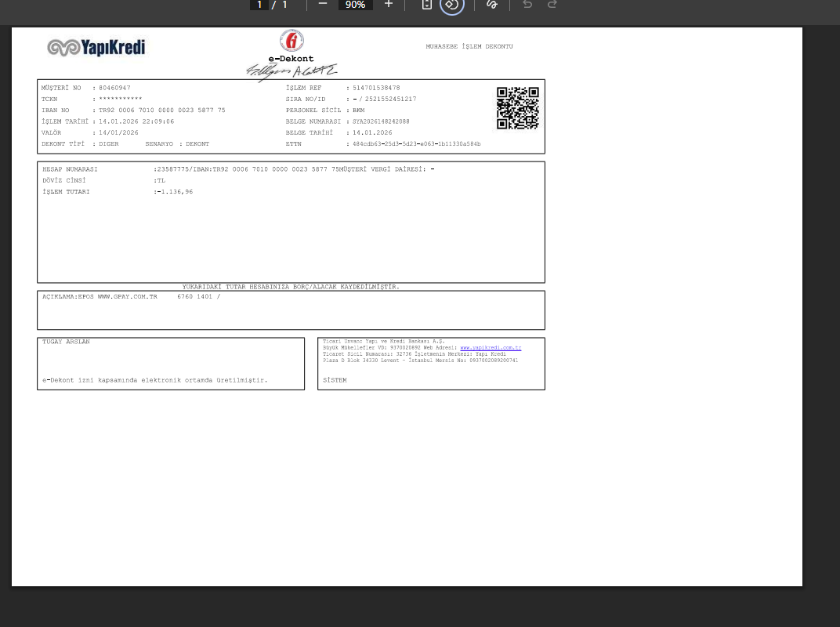Open the www.yapikredi.com.tr link

tap(491, 348)
